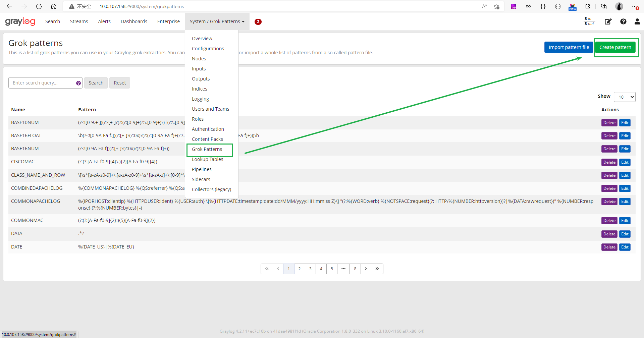Image resolution: width=644 pixels, height=338 pixels.
Task: Collapse the System / Grok Patterns dropdown
Action: tap(217, 21)
